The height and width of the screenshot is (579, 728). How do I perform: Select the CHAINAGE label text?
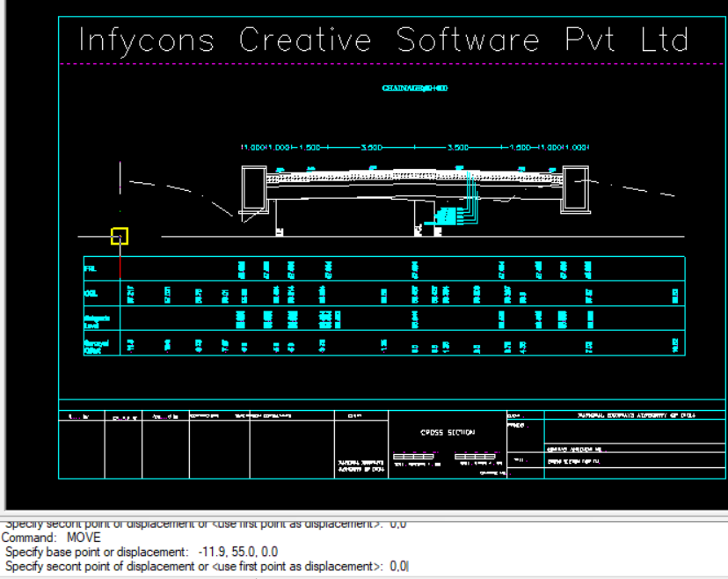click(x=414, y=88)
